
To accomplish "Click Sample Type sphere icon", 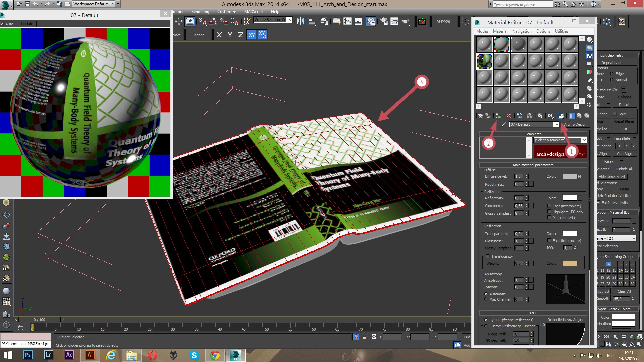I will (589, 40).
